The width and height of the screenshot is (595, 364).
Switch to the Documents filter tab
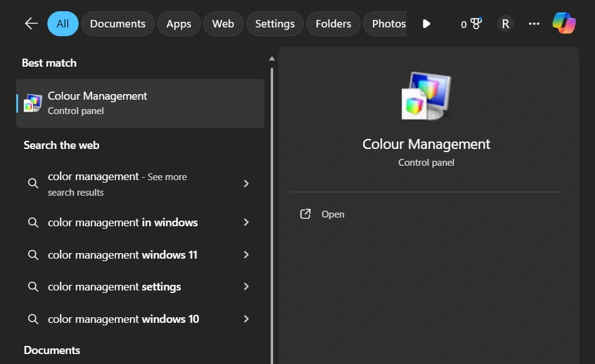(117, 23)
